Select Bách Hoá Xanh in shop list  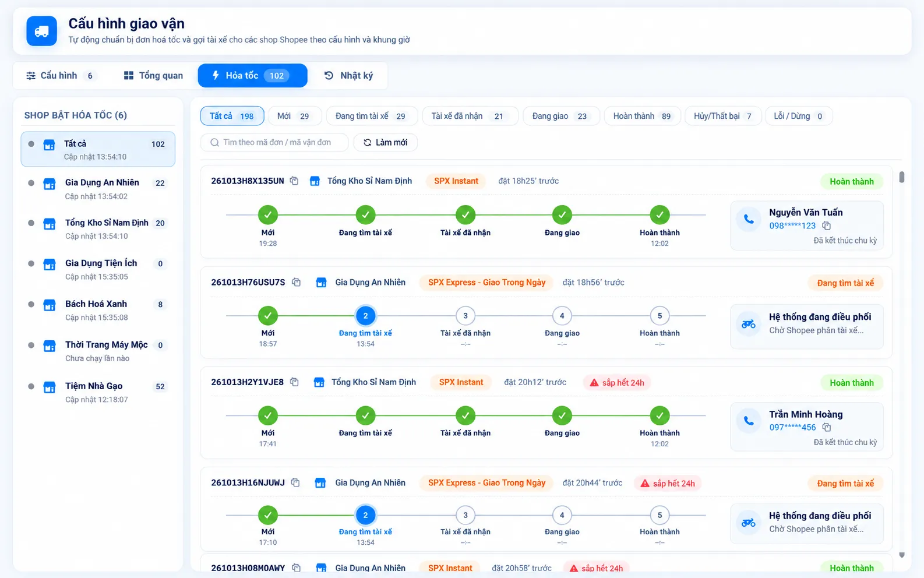click(98, 310)
